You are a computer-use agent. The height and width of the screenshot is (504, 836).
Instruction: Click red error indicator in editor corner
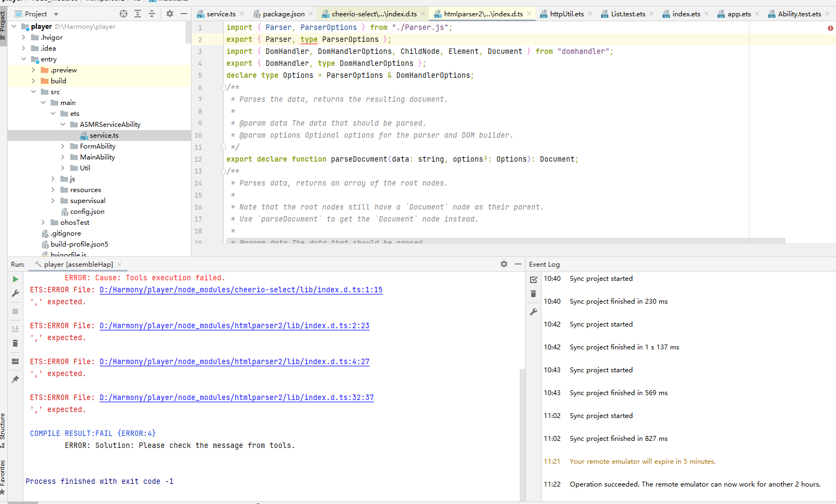tap(831, 28)
